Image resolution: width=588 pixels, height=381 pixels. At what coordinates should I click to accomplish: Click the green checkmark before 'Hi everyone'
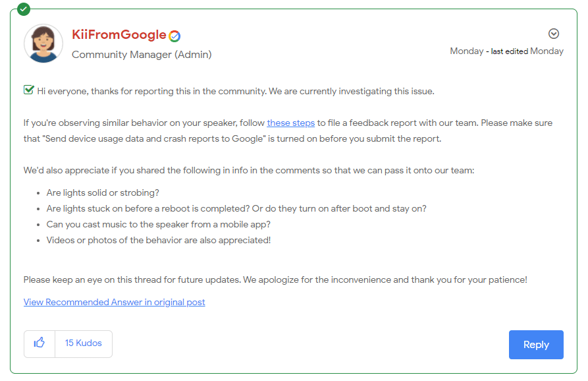[x=29, y=90]
